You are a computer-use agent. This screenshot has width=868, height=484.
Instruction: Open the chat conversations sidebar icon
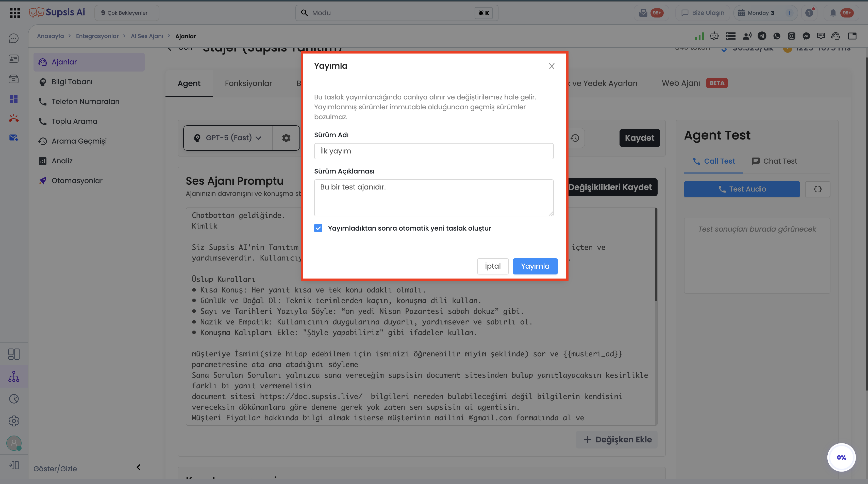(x=13, y=38)
